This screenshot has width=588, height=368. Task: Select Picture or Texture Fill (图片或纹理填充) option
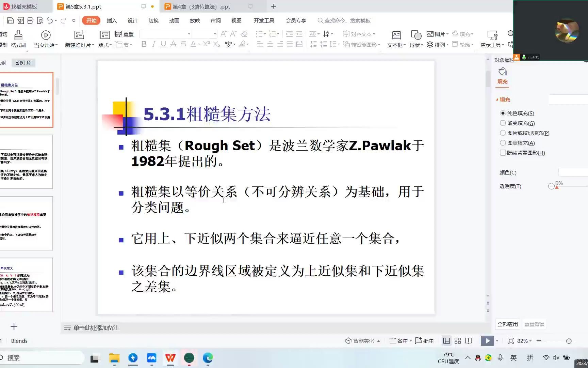click(503, 133)
